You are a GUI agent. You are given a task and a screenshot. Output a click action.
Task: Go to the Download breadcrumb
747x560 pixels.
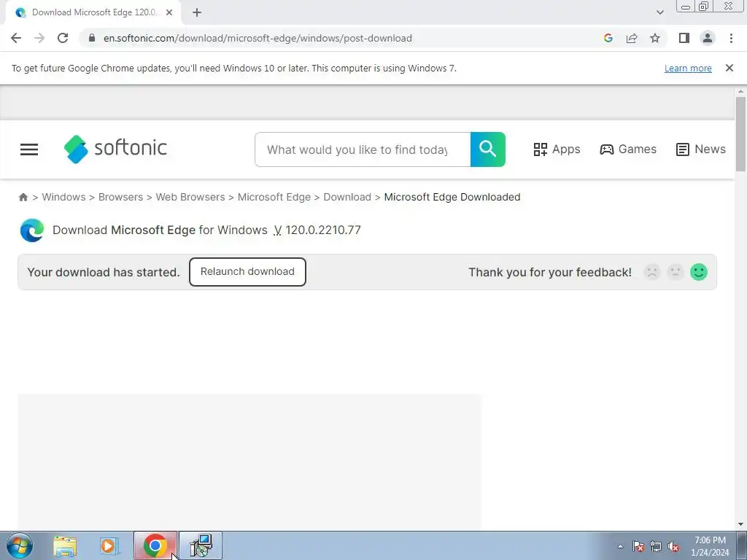click(x=347, y=197)
